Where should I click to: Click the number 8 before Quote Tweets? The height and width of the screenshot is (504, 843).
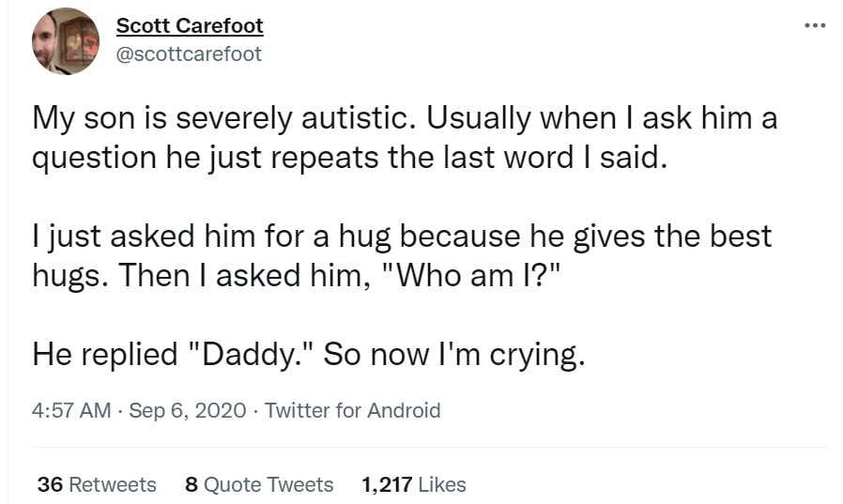192,484
